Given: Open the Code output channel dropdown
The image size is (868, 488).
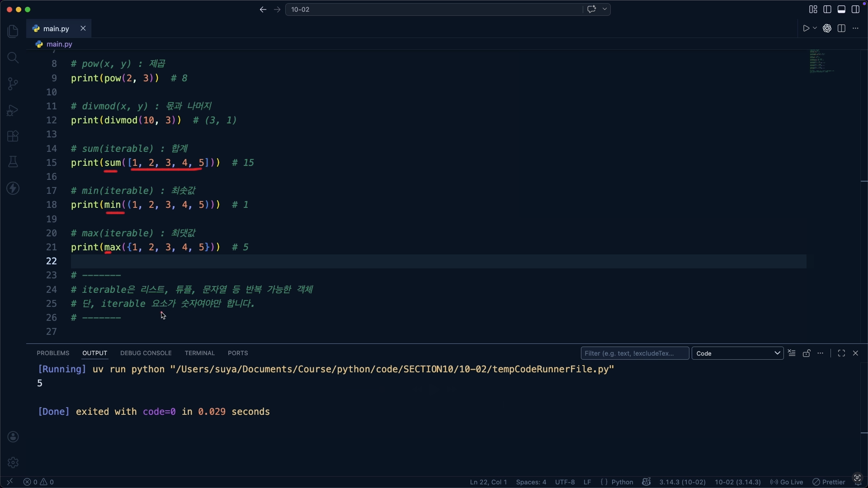Looking at the screenshot, I should (737, 353).
